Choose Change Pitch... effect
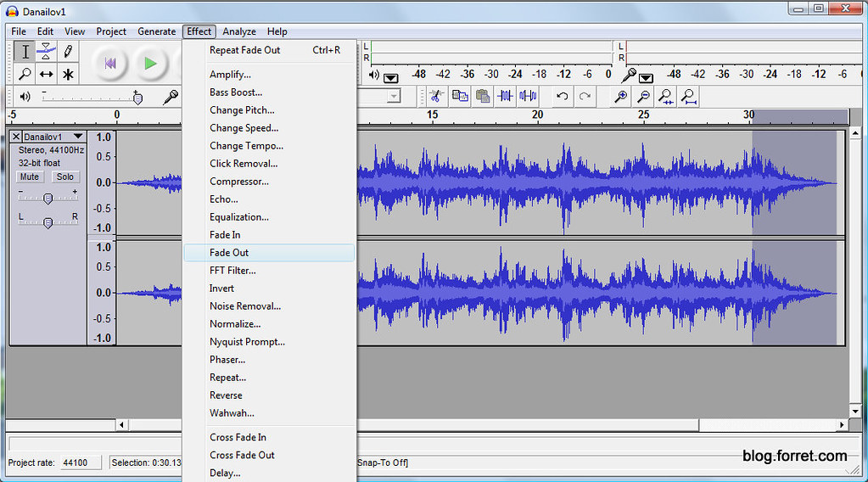 click(x=269, y=110)
